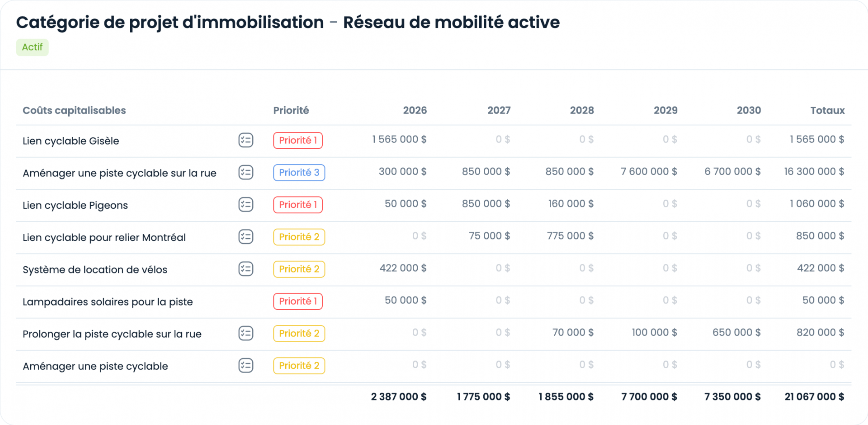The width and height of the screenshot is (868, 425).
Task: Open checklist icon for Aménager une piste cyclable sur la rue
Action: [x=246, y=172]
